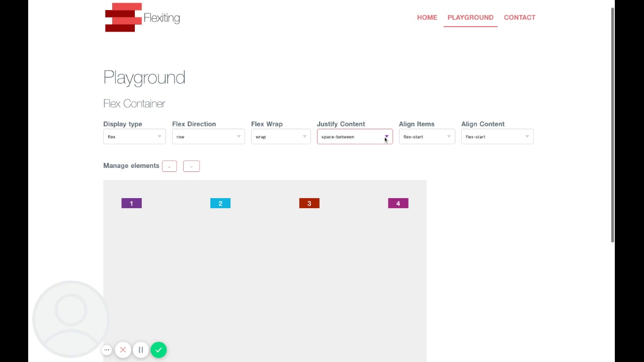Remove an element with the minus button
The width and height of the screenshot is (644, 362).
pyautogui.click(x=192, y=166)
